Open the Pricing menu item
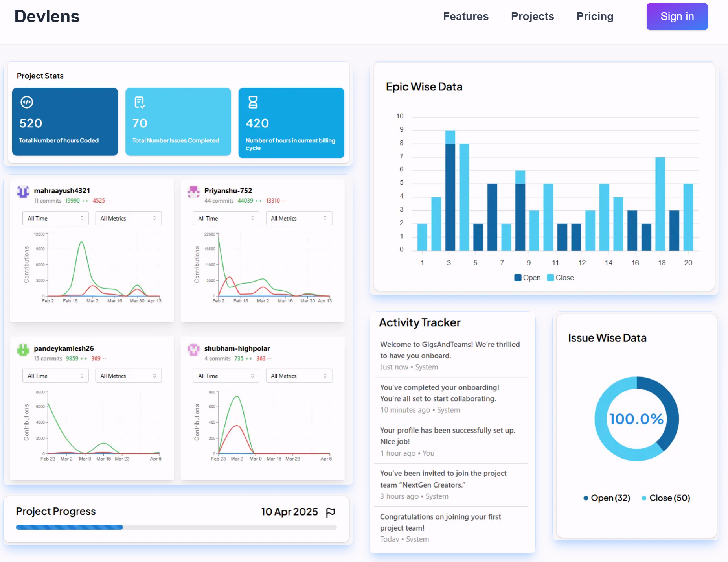This screenshot has width=728, height=562. click(595, 17)
